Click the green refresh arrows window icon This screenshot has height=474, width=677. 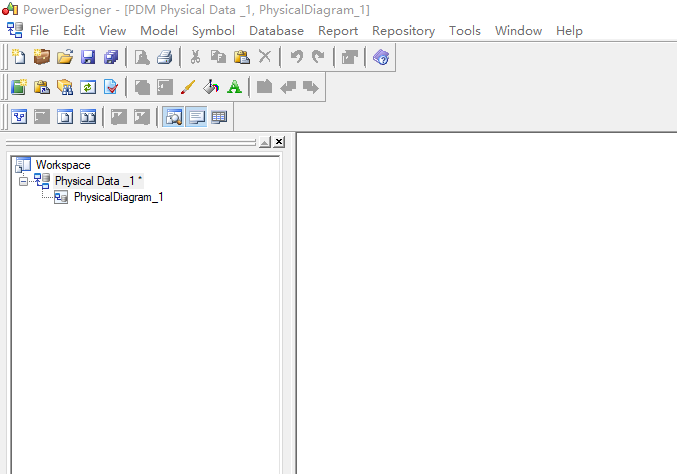(x=88, y=87)
